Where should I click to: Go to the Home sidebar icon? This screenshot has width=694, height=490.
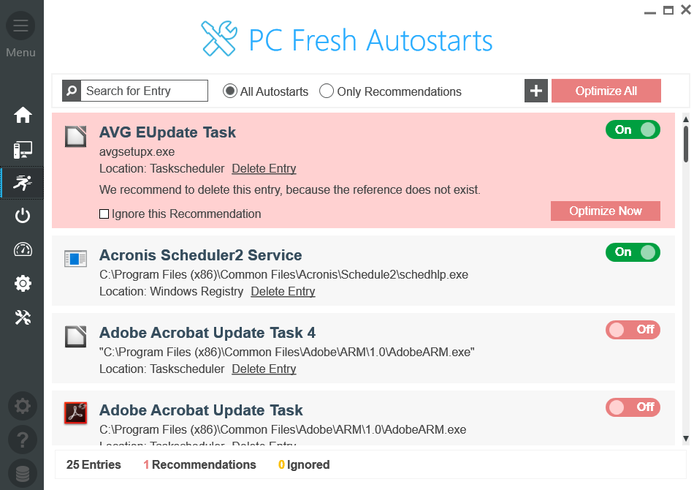[22, 115]
